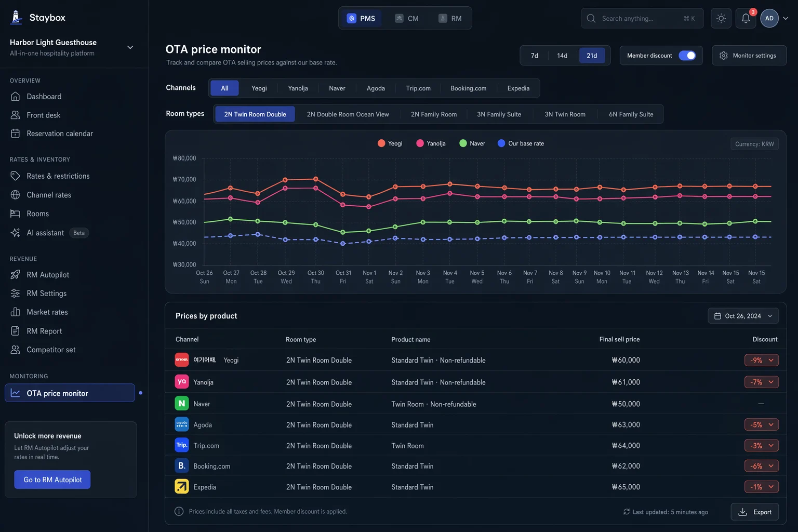Expand the -7% discount dropdown for Yanolja
Image resolution: width=798 pixels, height=532 pixels.
pyautogui.click(x=762, y=382)
